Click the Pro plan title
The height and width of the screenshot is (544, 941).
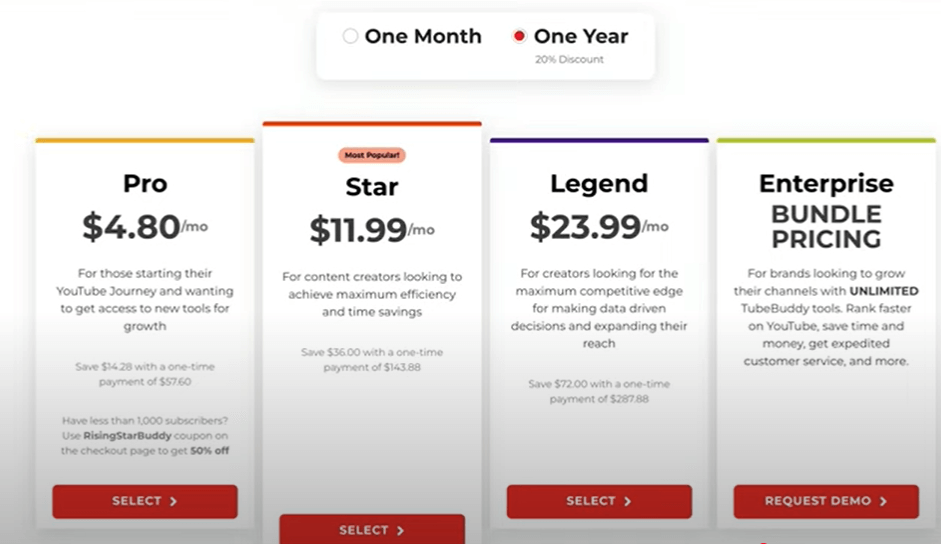click(145, 184)
